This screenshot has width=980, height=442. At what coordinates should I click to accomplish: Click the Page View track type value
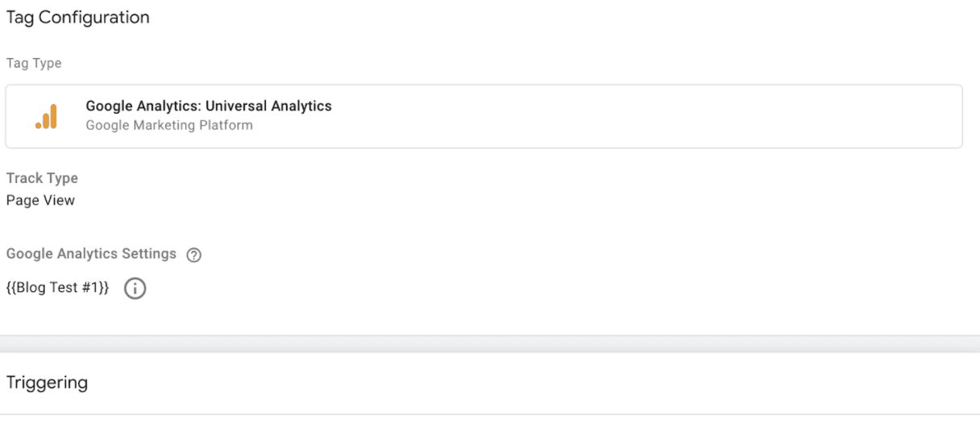tap(40, 200)
